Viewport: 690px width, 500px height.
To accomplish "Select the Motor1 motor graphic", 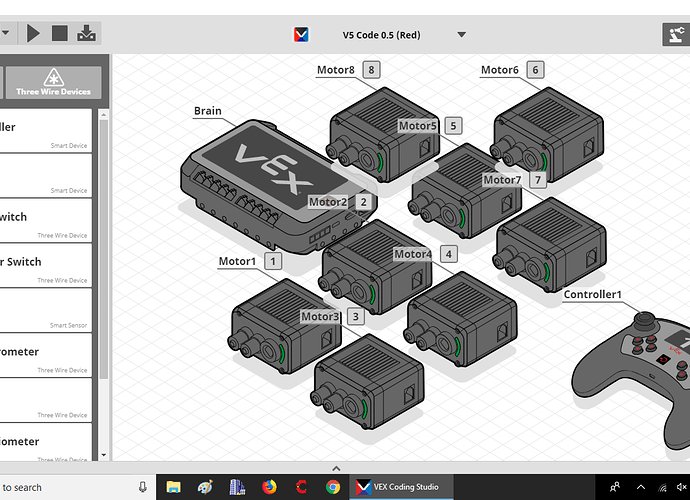I will click(285, 326).
